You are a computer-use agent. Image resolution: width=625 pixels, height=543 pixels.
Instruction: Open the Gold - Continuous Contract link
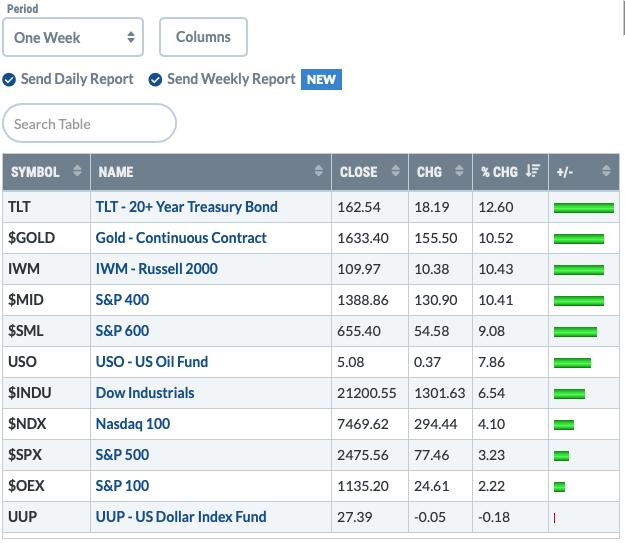(x=181, y=238)
